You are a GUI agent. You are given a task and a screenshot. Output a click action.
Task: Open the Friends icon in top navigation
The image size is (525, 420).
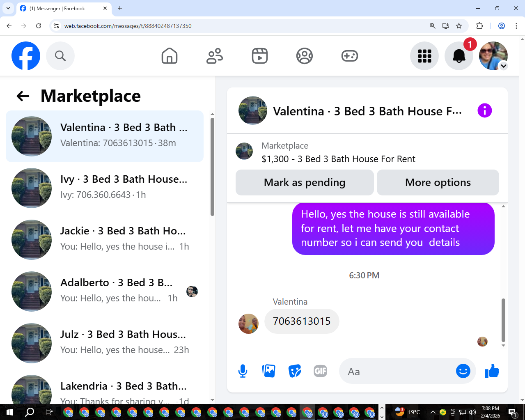(x=214, y=56)
